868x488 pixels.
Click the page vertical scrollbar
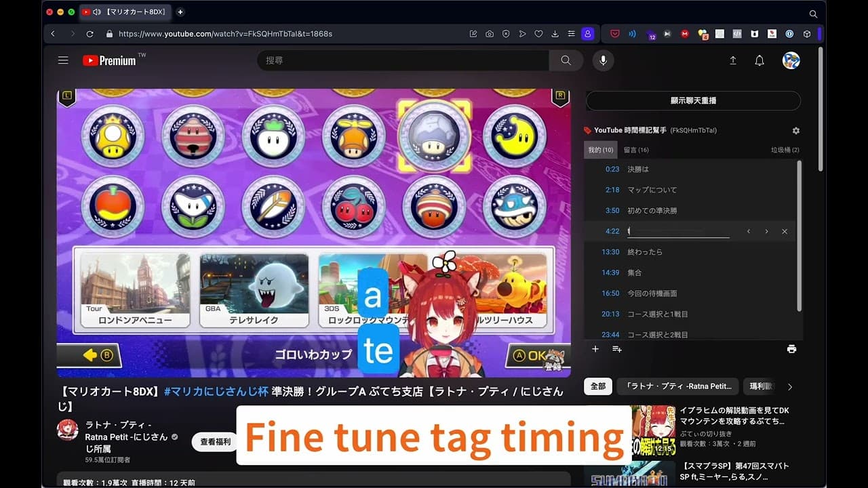(821, 108)
